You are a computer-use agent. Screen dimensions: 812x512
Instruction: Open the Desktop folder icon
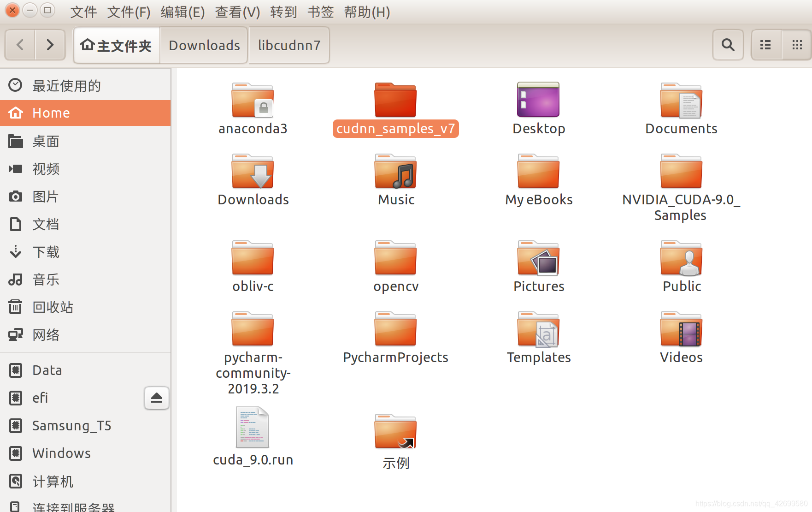tap(538, 100)
